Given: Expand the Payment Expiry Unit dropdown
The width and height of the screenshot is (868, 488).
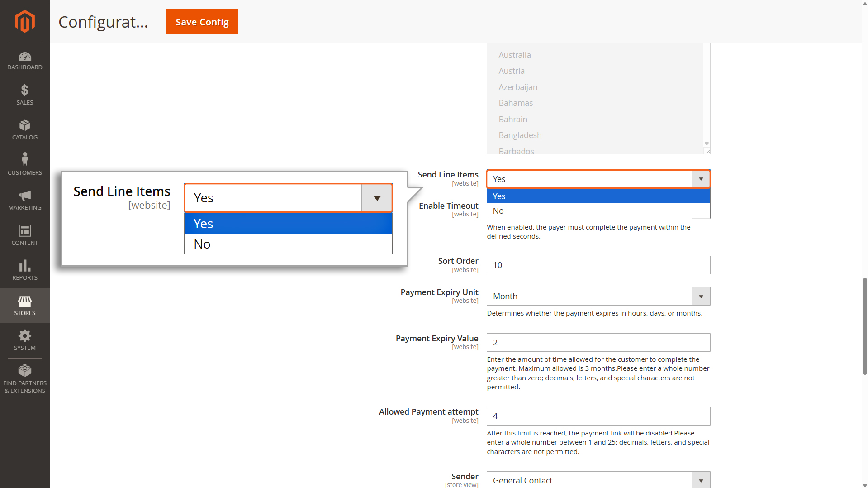Looking at the screenshot, I should [x=598, y=297].
